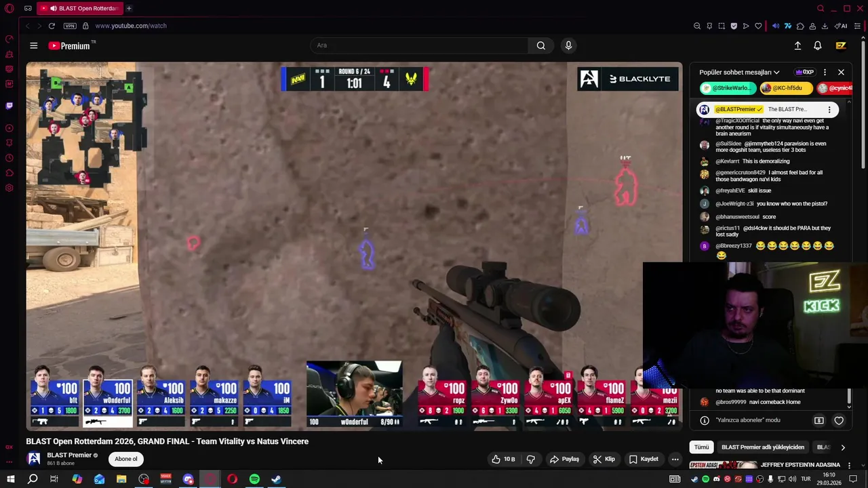Screen dimensions: 868x488
Task: Toggle the VPN badge in the address bar
Action: (x=70, y=26)
